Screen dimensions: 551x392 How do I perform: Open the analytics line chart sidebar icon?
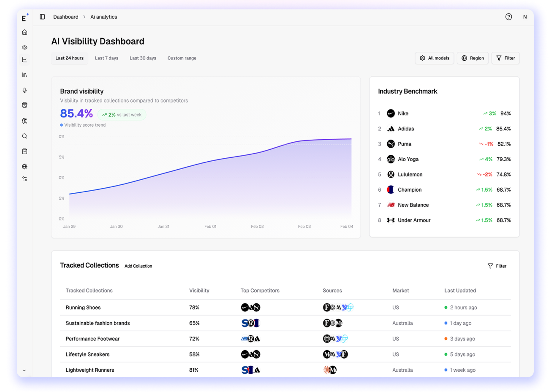click(x=25, y=60)
